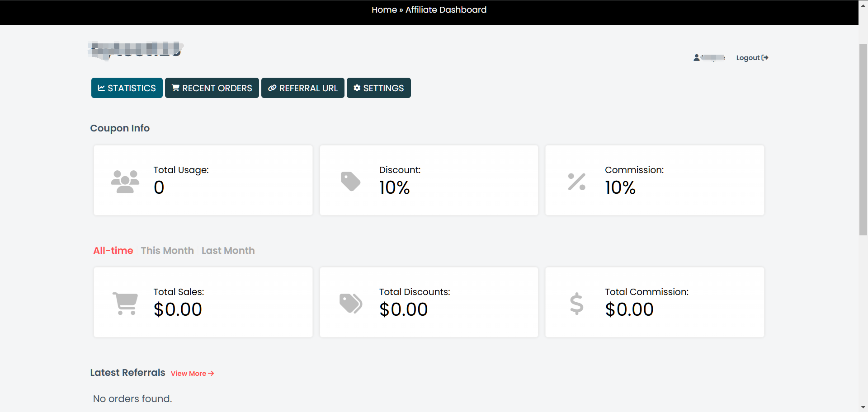The height and width of the screenshot is (412, 868).
Task: Go to the Settings tab
Action: coord(378,88)
